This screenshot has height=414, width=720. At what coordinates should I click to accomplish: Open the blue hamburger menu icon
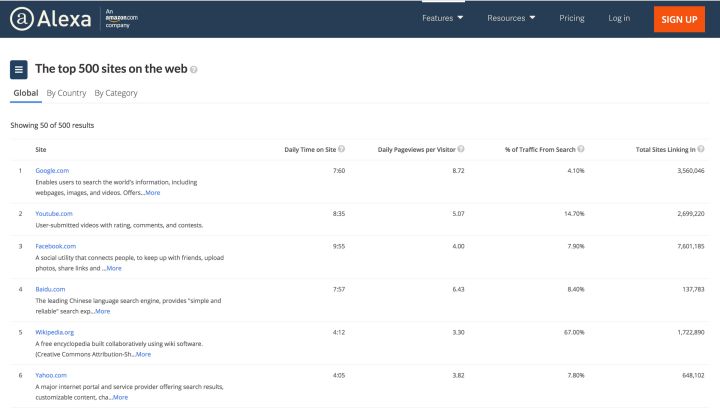pyautogui.click(x=19, y=69)
